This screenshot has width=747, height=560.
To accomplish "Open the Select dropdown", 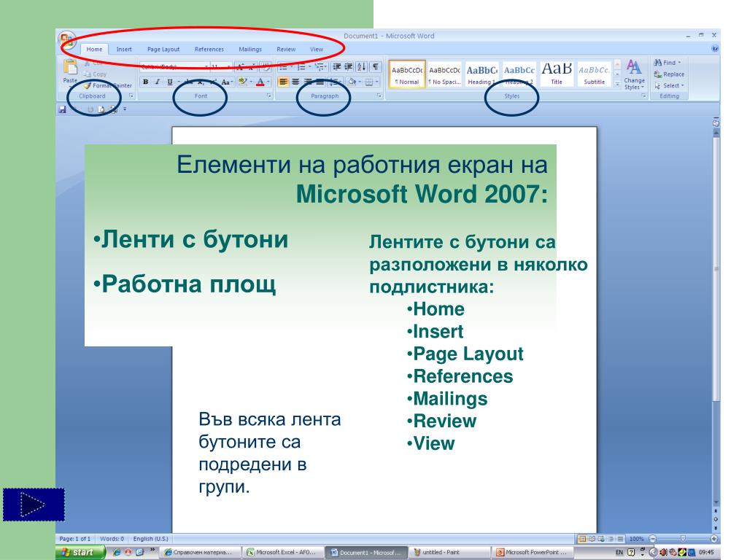I will [669, 86].
